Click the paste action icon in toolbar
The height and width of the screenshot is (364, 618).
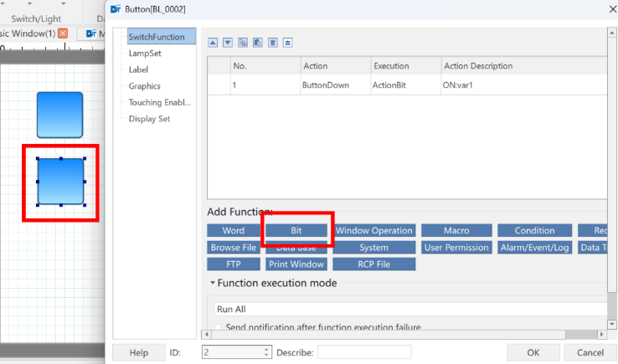[258, 43]
